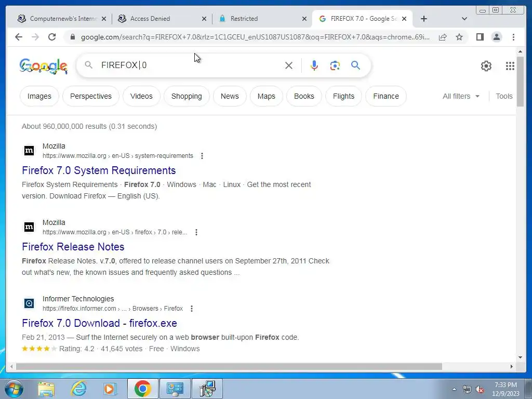Click the Mozilla favicon of the first result
The width and height of the screenshot is (532, 399).
coord(29,151)
